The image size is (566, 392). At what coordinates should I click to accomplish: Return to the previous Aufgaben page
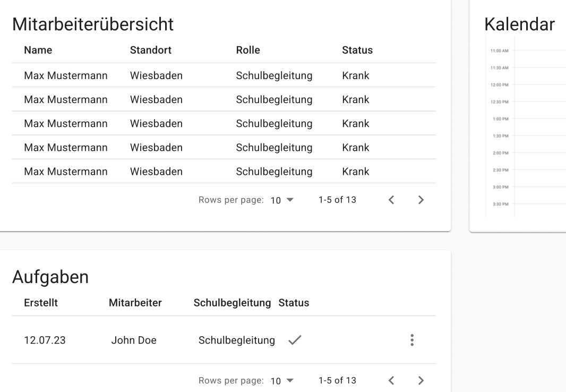(x=391, y=380)
